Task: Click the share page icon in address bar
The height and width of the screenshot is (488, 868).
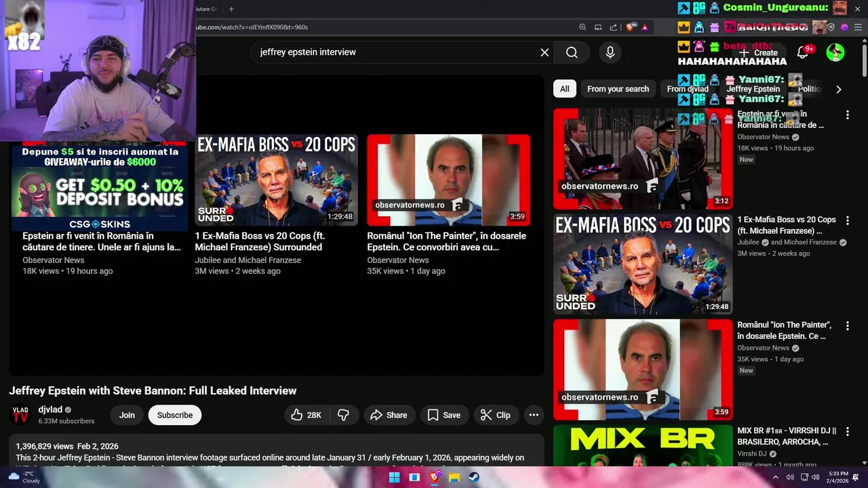Action: click(x=614, y=27)
